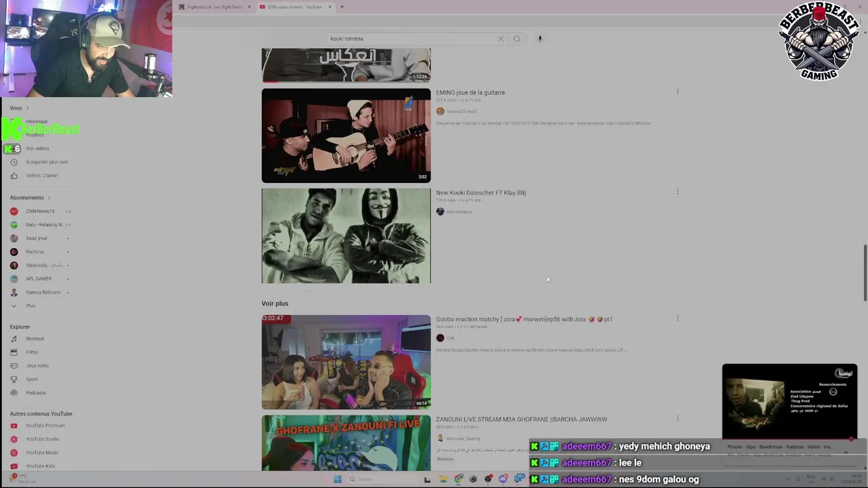Switch to the Flightradar24 tab
Viewport: 868px width, 488px height.
click(x=214, y=7)
